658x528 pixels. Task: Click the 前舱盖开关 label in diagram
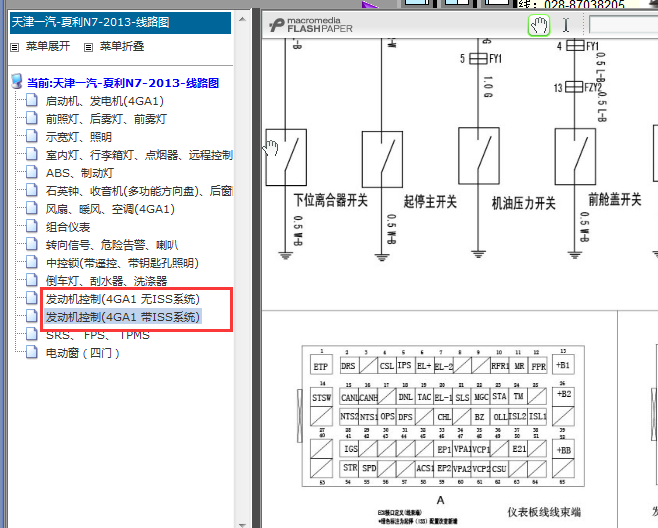pyautogui.click(x=615, y=199)
